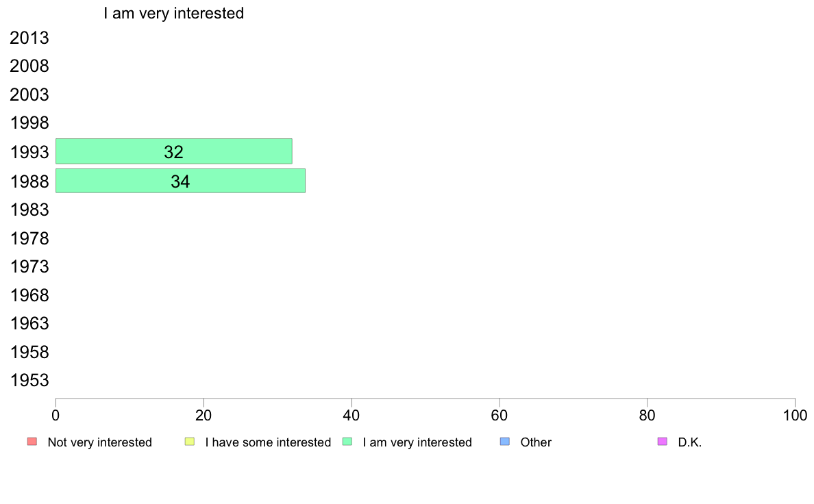Click the 1983 year label
This screenshot has width=814, height=504.
point(29,210)
